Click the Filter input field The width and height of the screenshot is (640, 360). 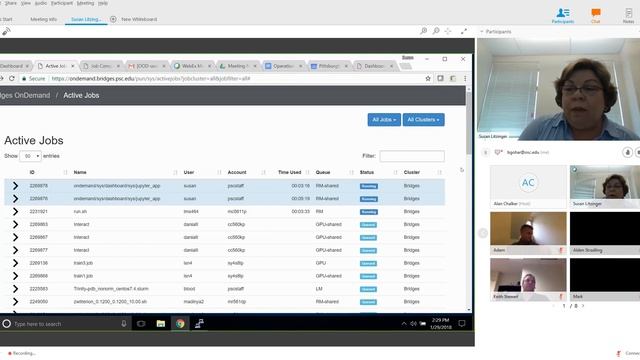point(412,156)
